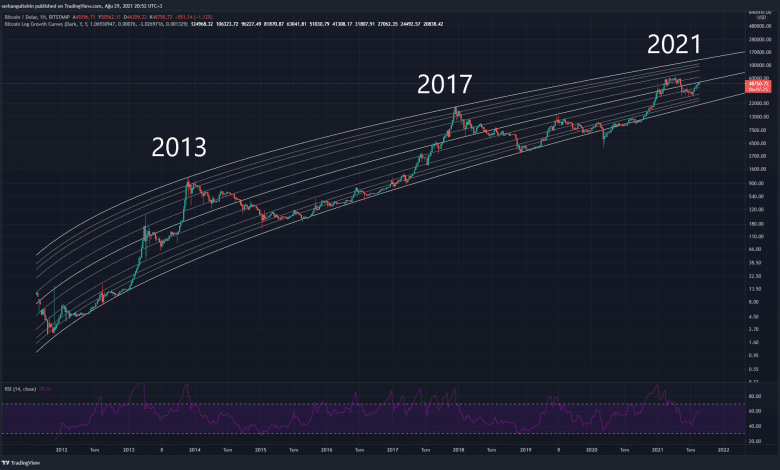Click the 2021 text annotation
This screenshot has width=780, height=470.
674,43
